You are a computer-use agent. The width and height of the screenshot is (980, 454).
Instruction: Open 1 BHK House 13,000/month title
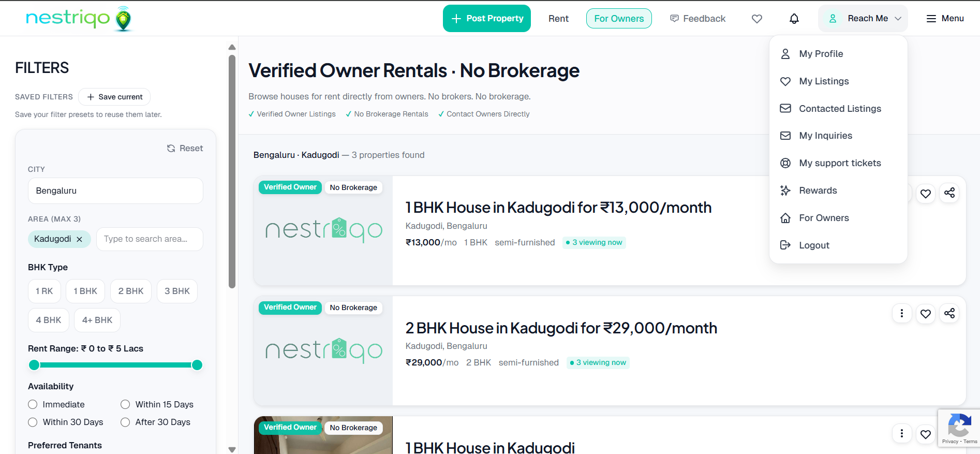point(558,208)
